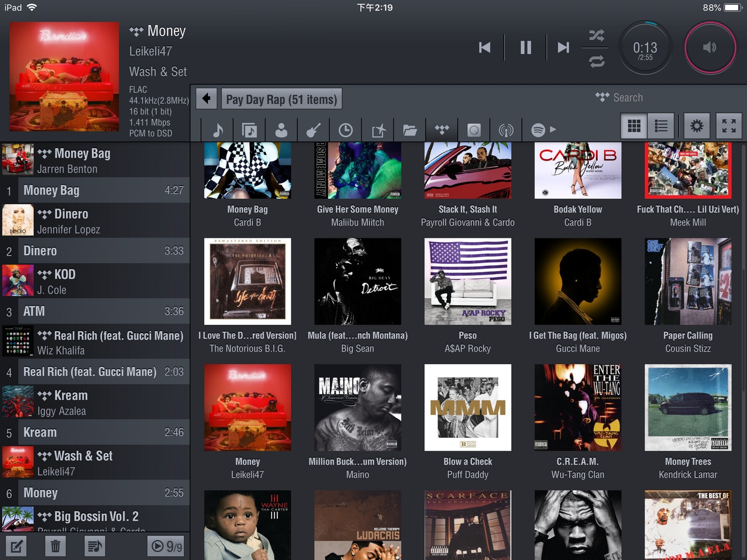
Task: Open The Notorious B.I.G. track cover
Action: 248,282
